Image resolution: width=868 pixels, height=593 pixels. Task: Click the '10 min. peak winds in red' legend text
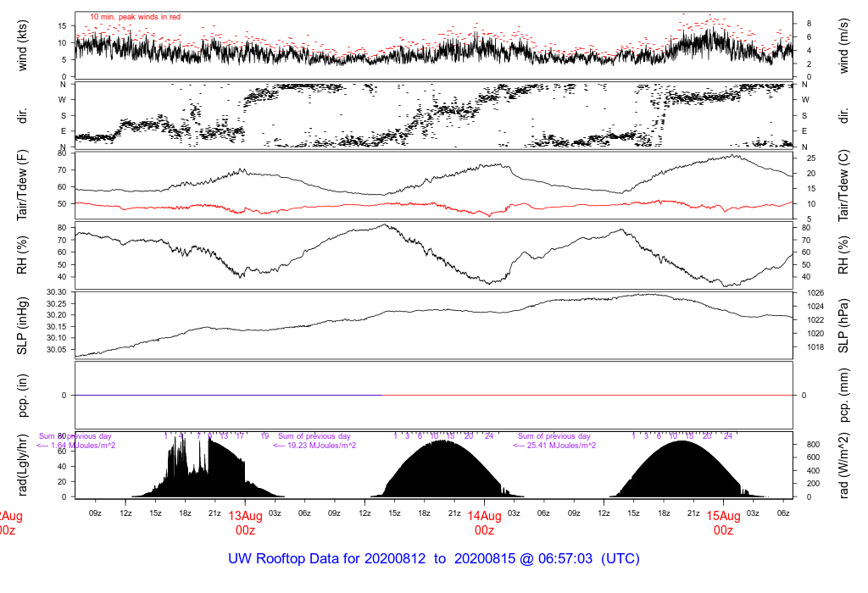pyautogui.click(x=135, y=17)
